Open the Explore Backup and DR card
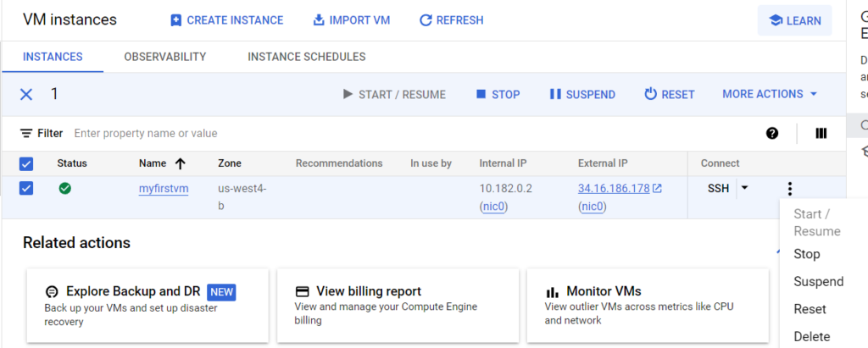This screenshot has width=868, height=348. 147,306
